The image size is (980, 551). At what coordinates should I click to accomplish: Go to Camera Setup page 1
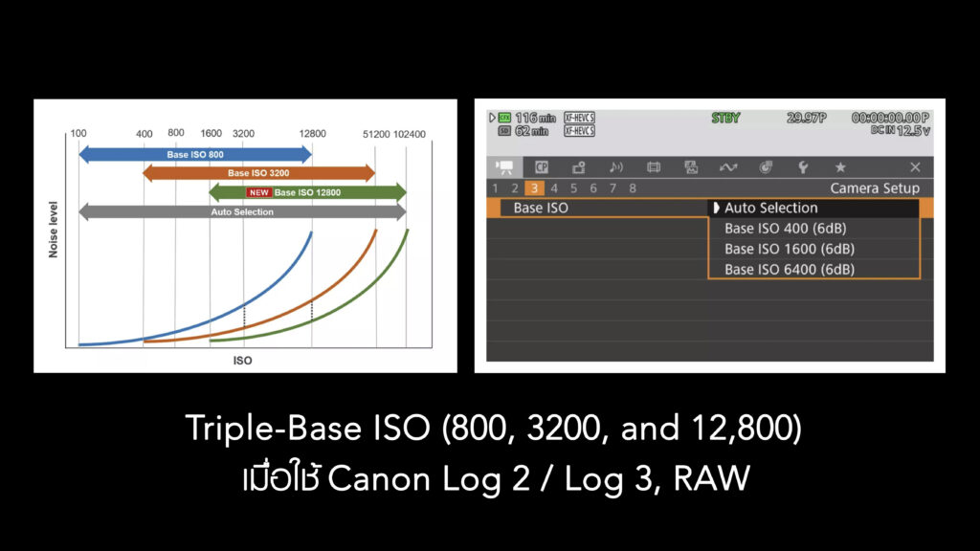tap(495, 188)
